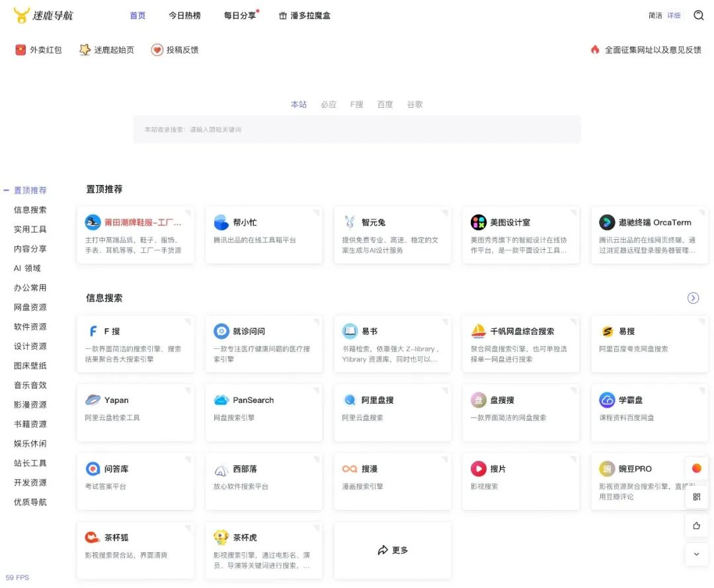Jump to 办公常用 in sidebar
Image resolution: width=714 pixels, height=588 pixels.
(30, 287)
